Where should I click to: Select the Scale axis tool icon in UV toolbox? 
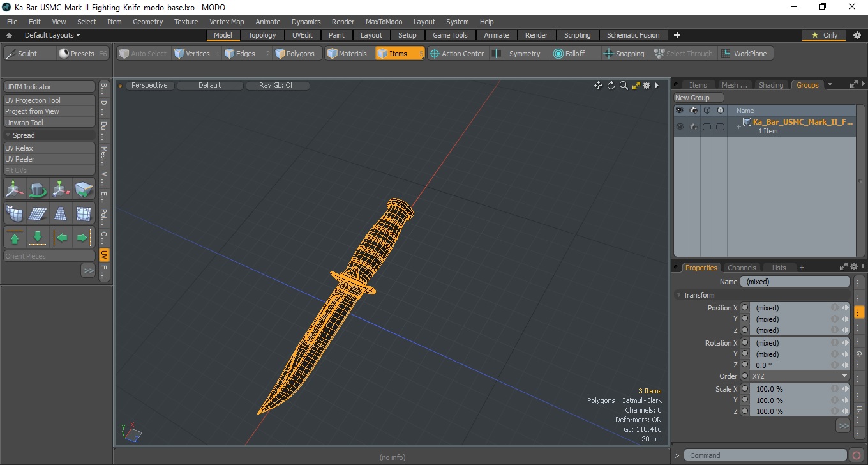tap(61, 190)
